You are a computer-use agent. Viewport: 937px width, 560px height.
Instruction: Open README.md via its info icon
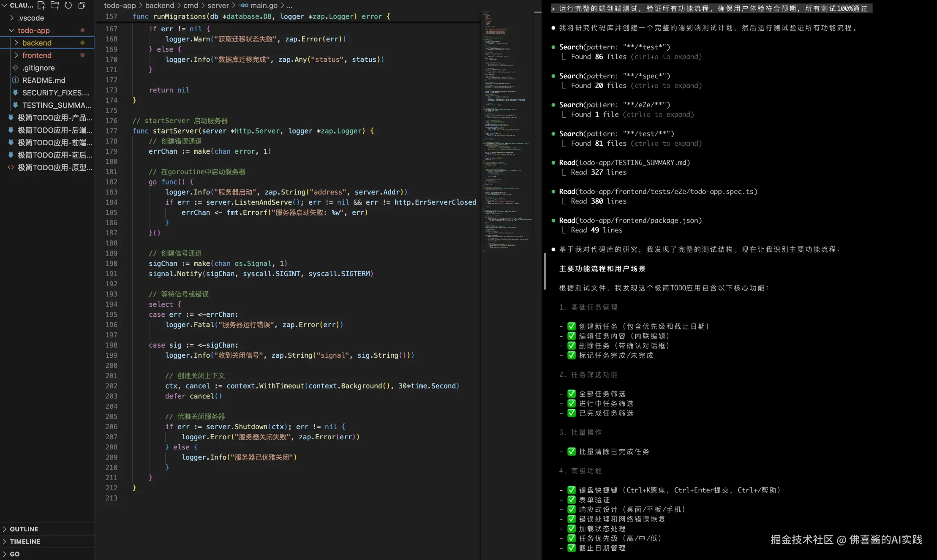click(15, 80)
